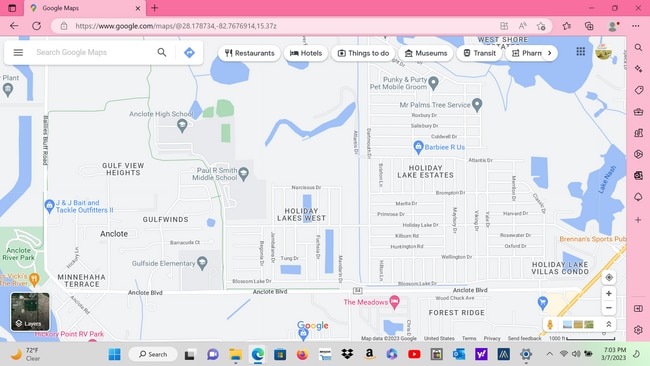650x366 pixels.
Task: Reload the page with refresh icon
Action: click(x=36, y=26)
